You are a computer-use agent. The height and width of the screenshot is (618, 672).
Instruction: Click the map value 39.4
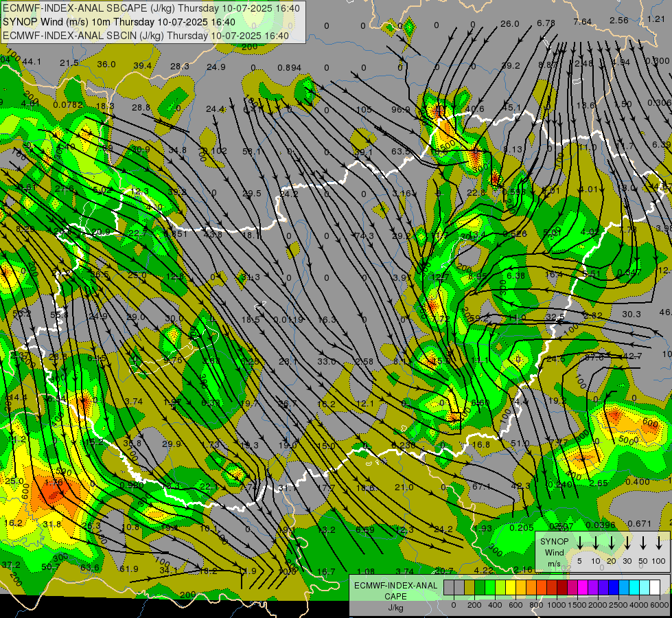coord(143,66)
